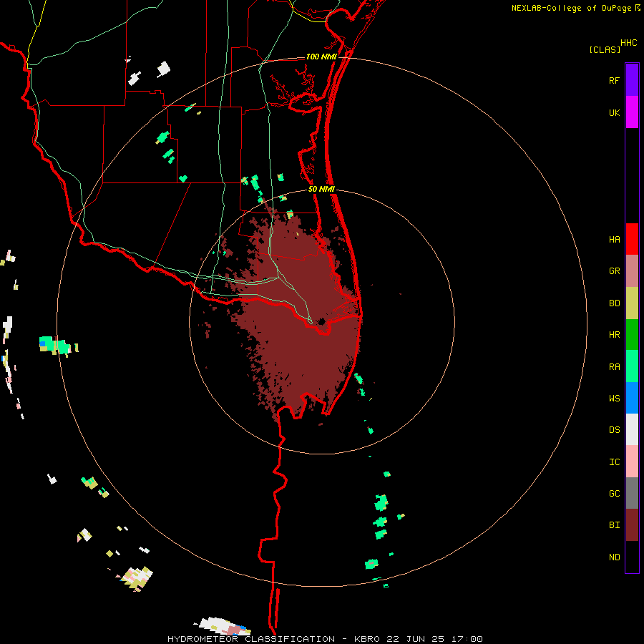Click the black radar site dot at center
This screenshot has height=644, width=644.
(x=321, y=321)
